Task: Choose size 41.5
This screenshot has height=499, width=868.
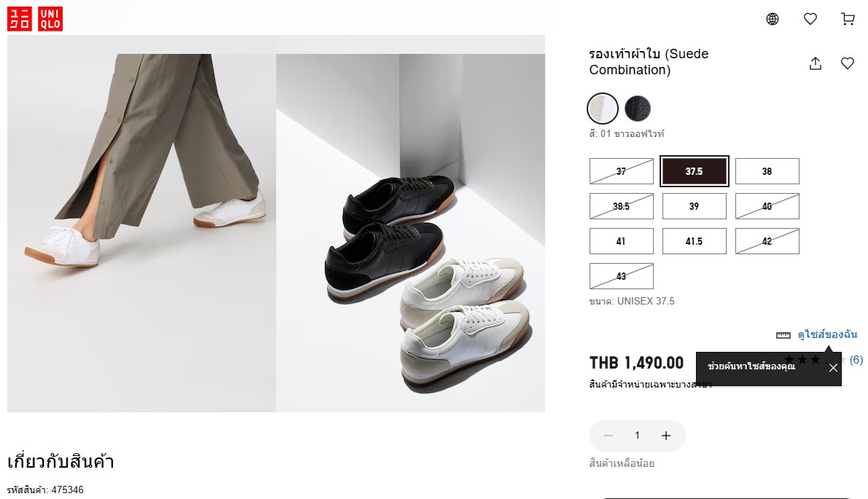Action: click(694, 241)
